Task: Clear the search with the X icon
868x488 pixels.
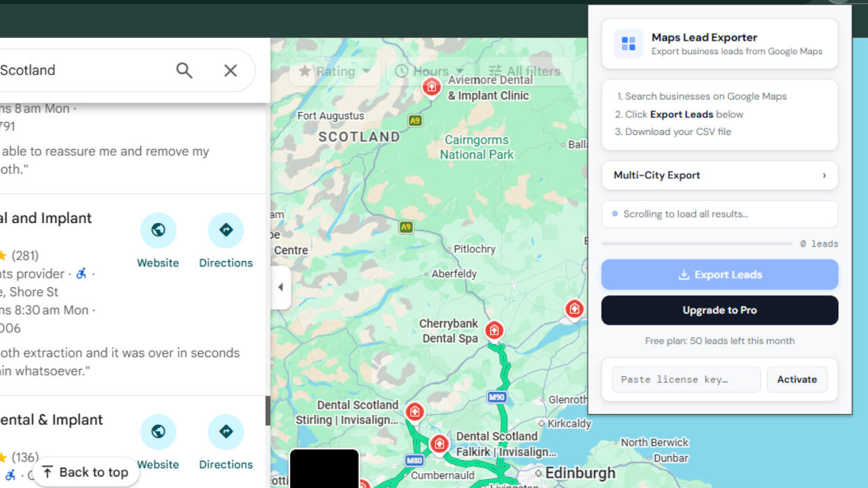Action: tap(231, 70)
